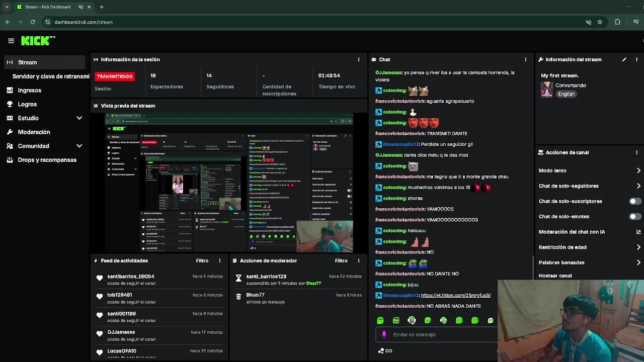Click the TRANSMITIENDO status badge

point(115,76)
